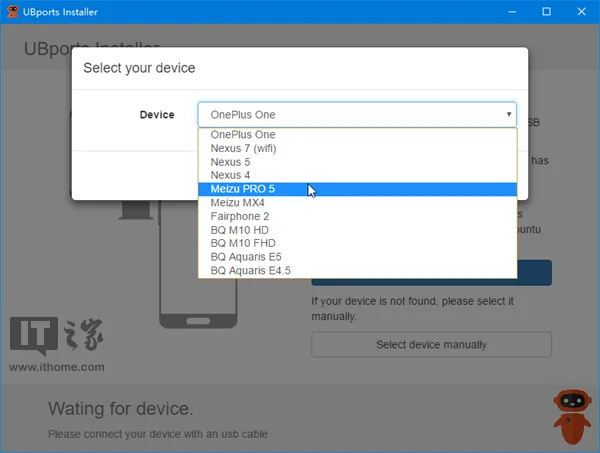This screenshot has width=600, height=453.
Task: Click the phone illustration graphic
Action: click(x=198, y=264)
